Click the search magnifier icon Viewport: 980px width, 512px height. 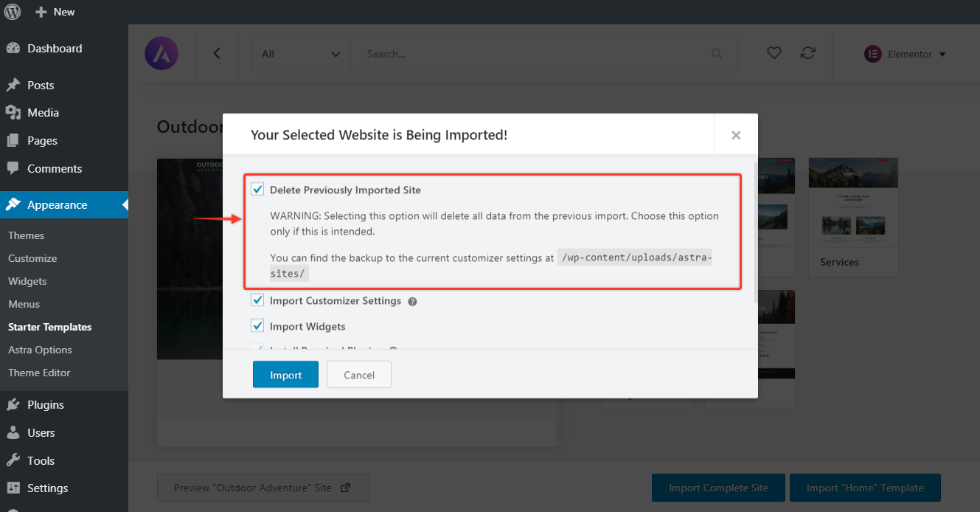coord(717,54)
